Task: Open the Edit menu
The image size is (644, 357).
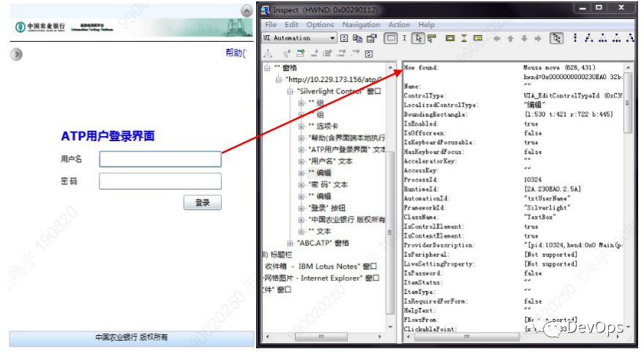Action: (x=291, y=25)
